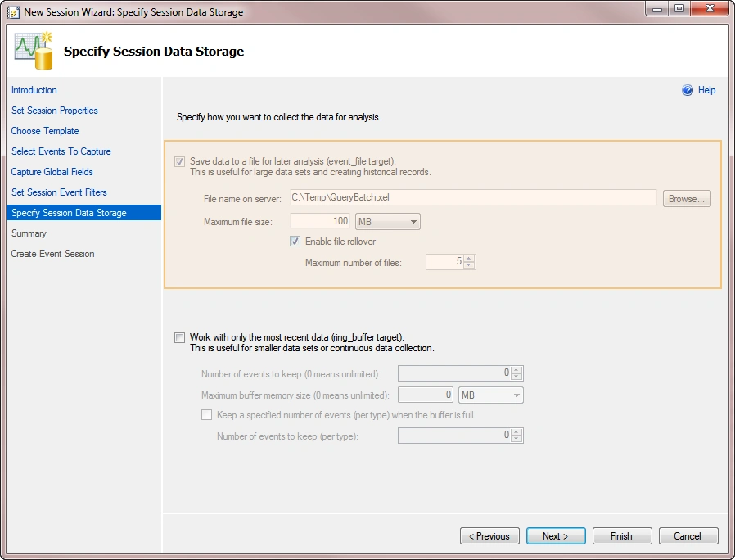
Task: Click Next to continue
Action: 556,535
